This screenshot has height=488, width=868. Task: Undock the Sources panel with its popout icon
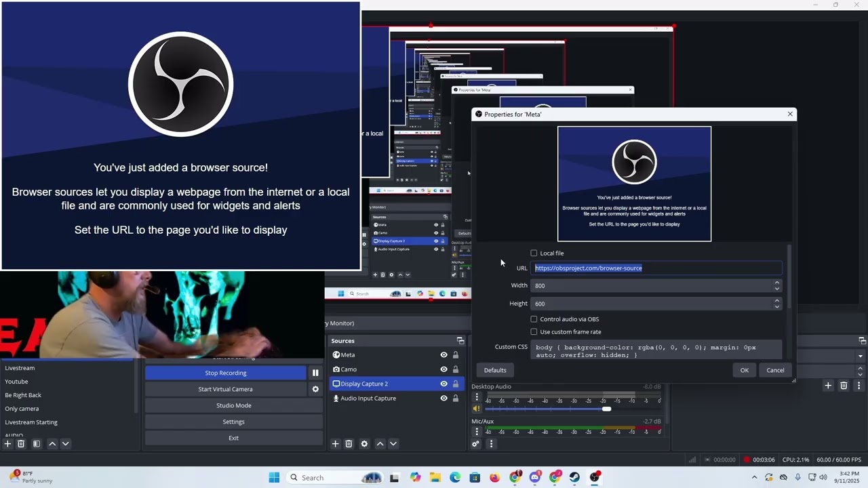tap(460, 341)
